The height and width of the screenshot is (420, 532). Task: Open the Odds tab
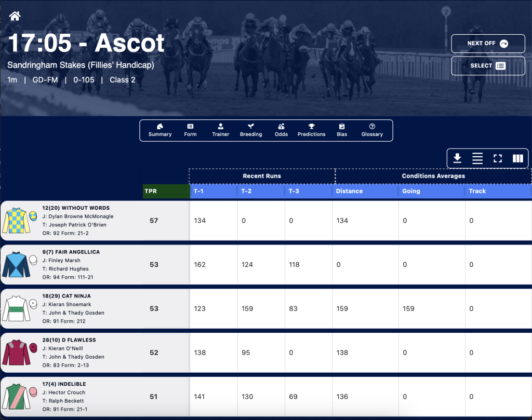[x=281, y=130]
